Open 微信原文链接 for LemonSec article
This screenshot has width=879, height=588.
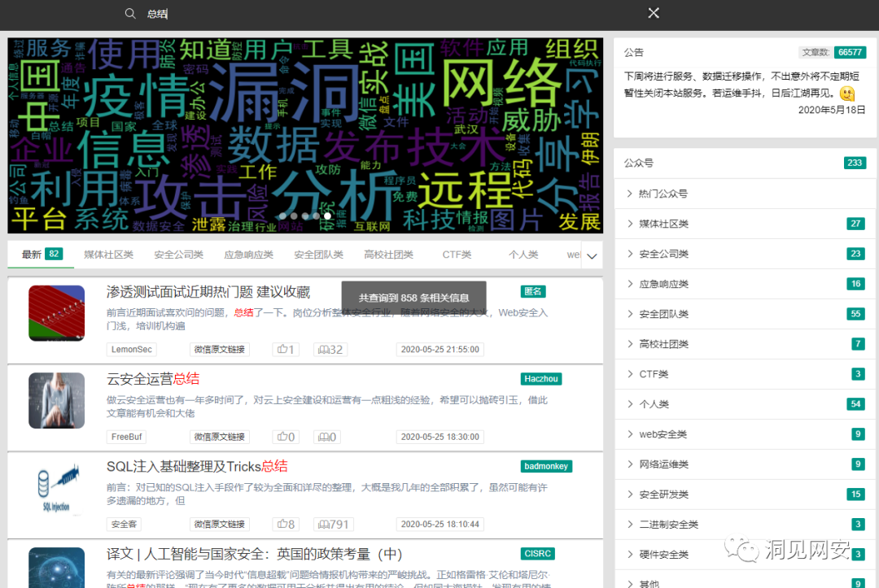click(219, 350)
